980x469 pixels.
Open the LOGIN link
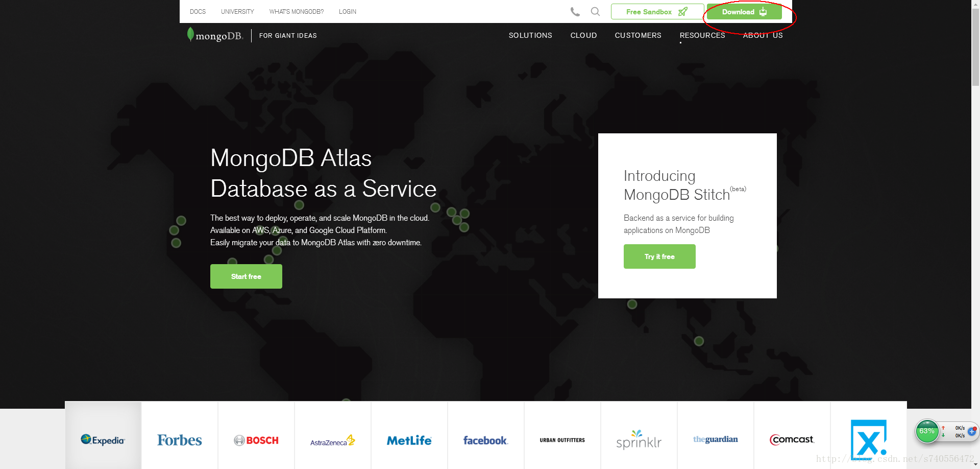pyautogui.click(x=348, y=12)
